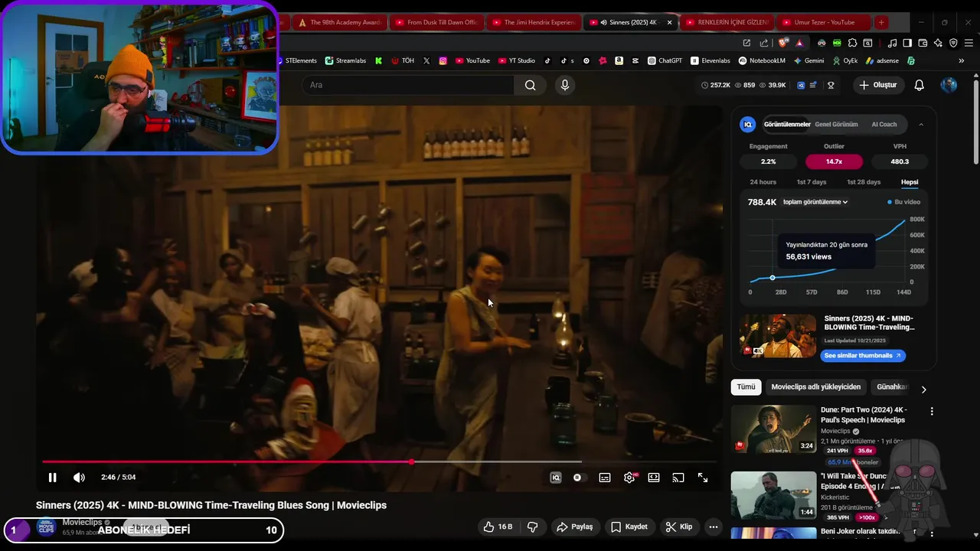Open player settings gear icon
The width and height of the screenshot is (980, 551).
pyautogui.click(x=629, y=478)
